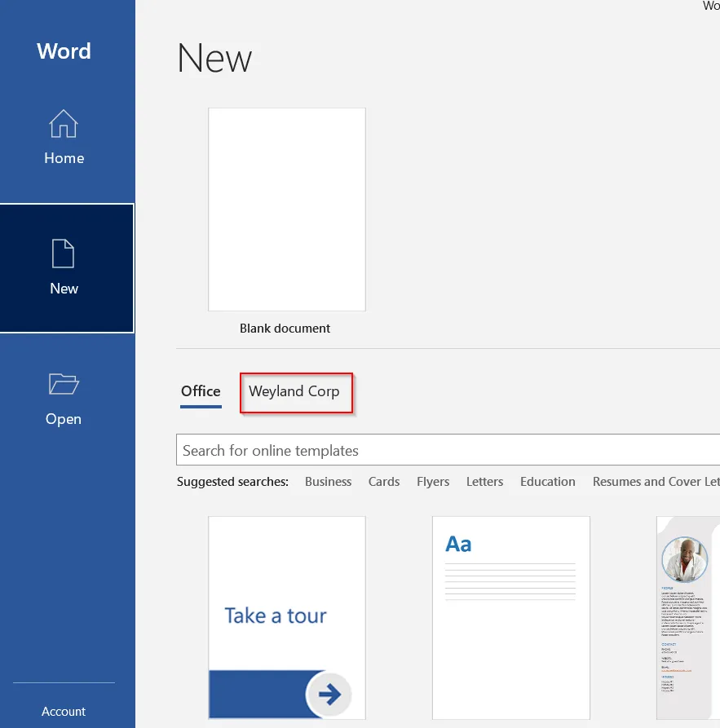
Task: Switch to the Weyland Corp templates tab
Action: coord(294,391)
